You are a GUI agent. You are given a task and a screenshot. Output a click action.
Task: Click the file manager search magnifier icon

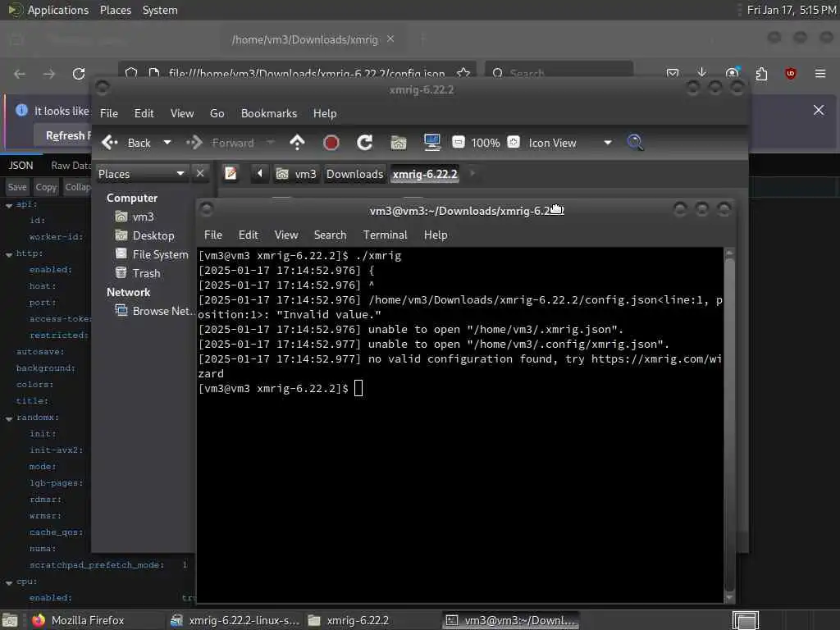point(635,143)
